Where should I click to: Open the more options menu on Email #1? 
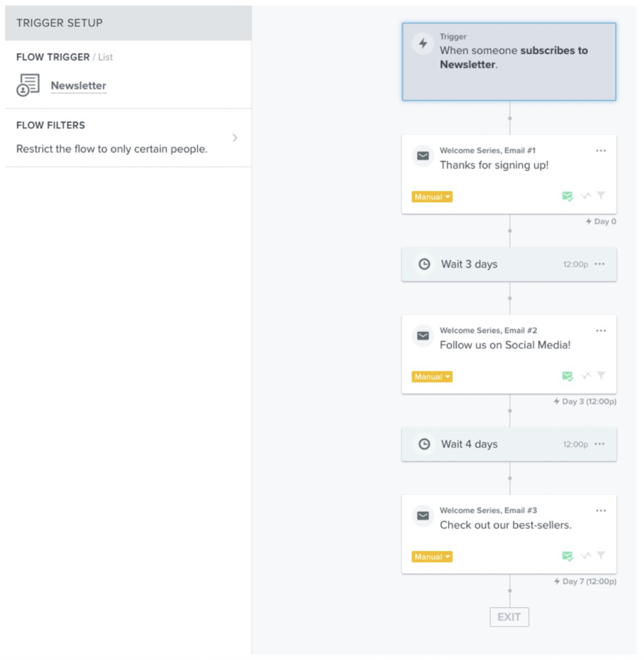click(601, 151)
